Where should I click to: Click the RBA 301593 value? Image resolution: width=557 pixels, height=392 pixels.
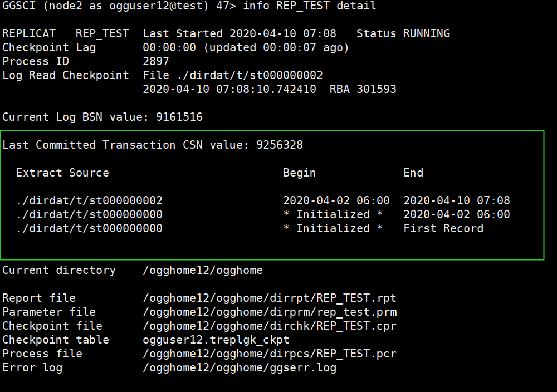point(363,89)
